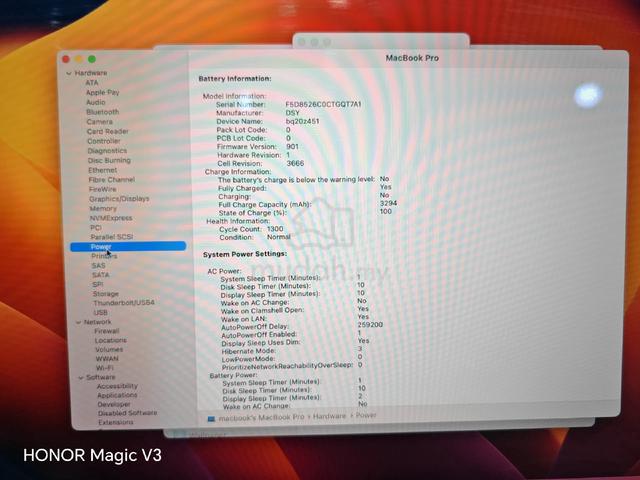Select Storage in the sidebar
Image resolution: width=640 pixels, height=480 pixels.
tap(106, 294)
